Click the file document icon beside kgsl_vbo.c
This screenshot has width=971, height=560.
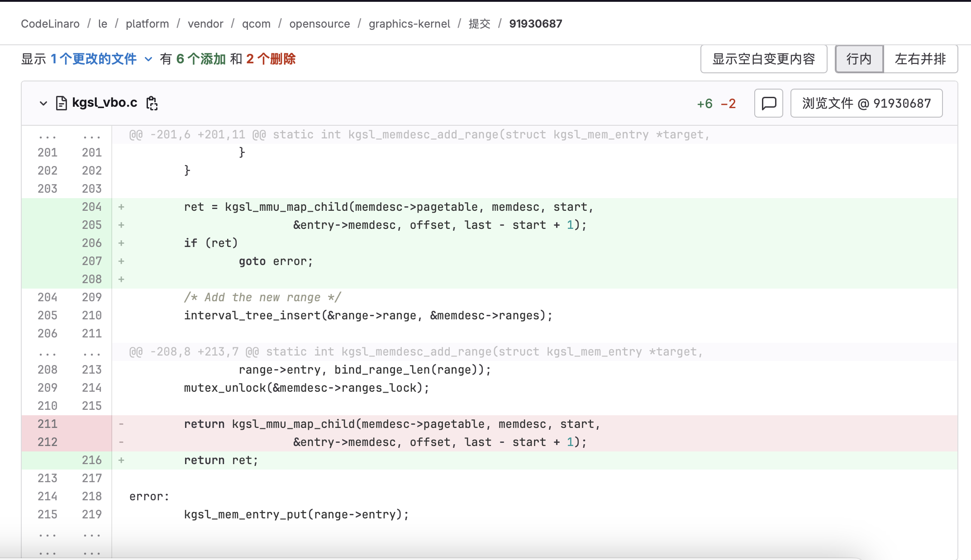point(61,103)
